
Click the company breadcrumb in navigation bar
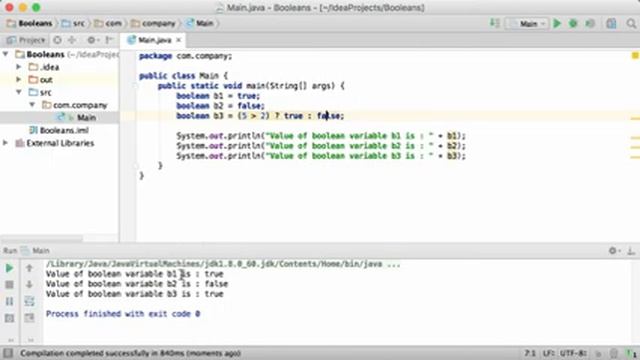(153, 23)
